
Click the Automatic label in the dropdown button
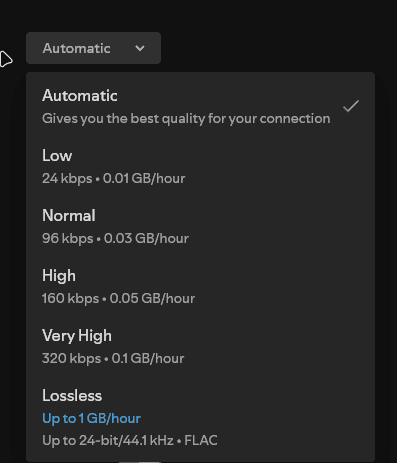(76, 49)
